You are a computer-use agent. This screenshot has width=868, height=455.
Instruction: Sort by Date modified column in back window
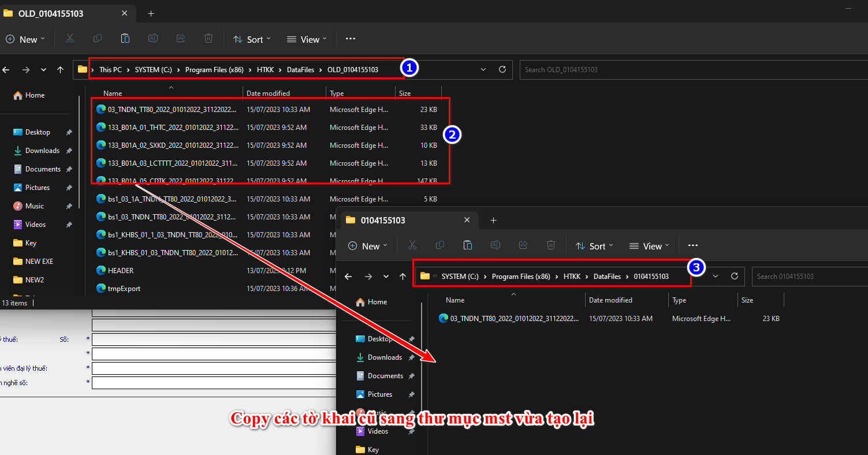(268, 93)
